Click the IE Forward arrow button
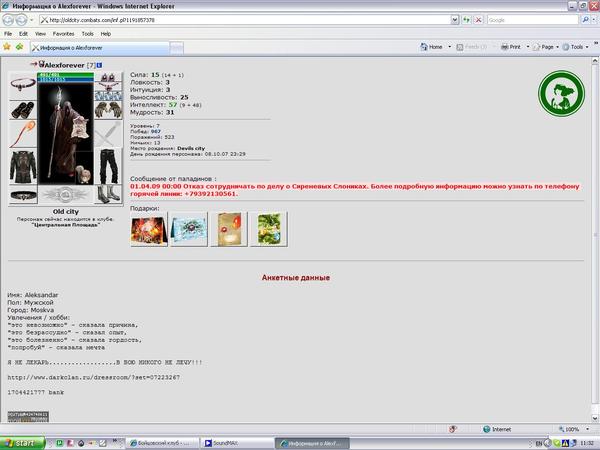This screenshot has width=600, height=450. point(21,20)
